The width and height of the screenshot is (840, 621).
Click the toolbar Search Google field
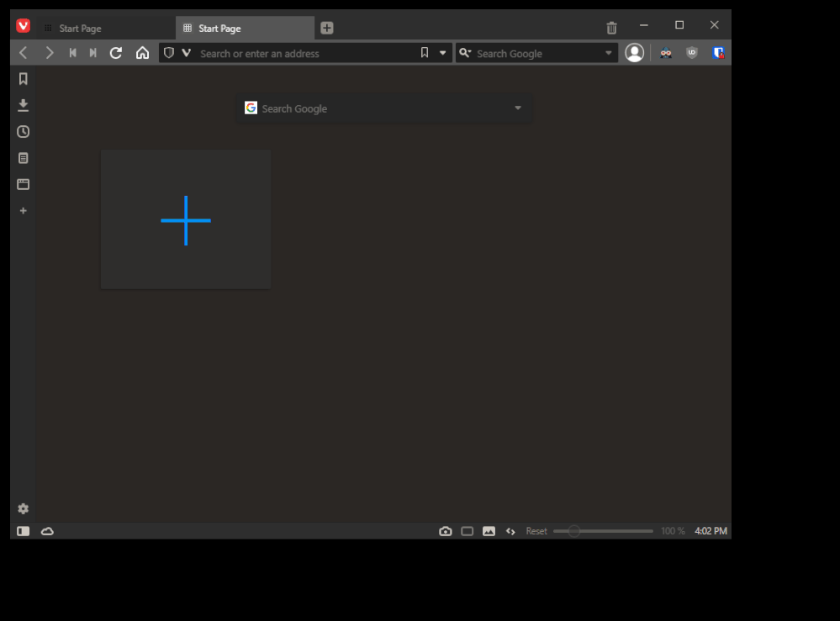pos(538,54)
